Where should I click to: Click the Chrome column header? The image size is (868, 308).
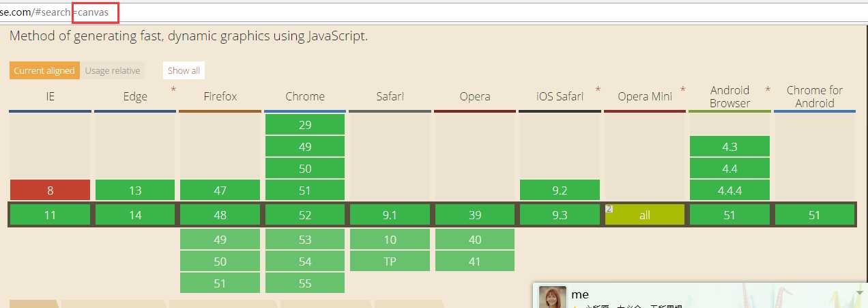pyautogui.click(x=305, y=96)
